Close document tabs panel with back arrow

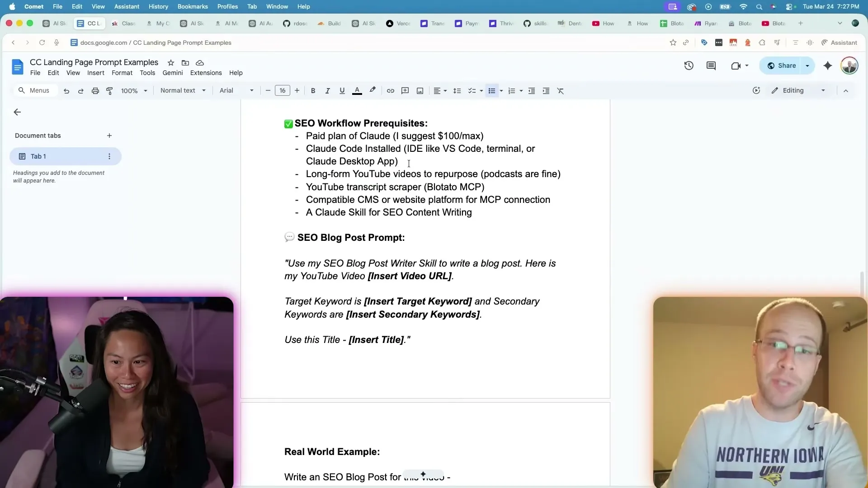pyautogui.click(x=17, y=112)
